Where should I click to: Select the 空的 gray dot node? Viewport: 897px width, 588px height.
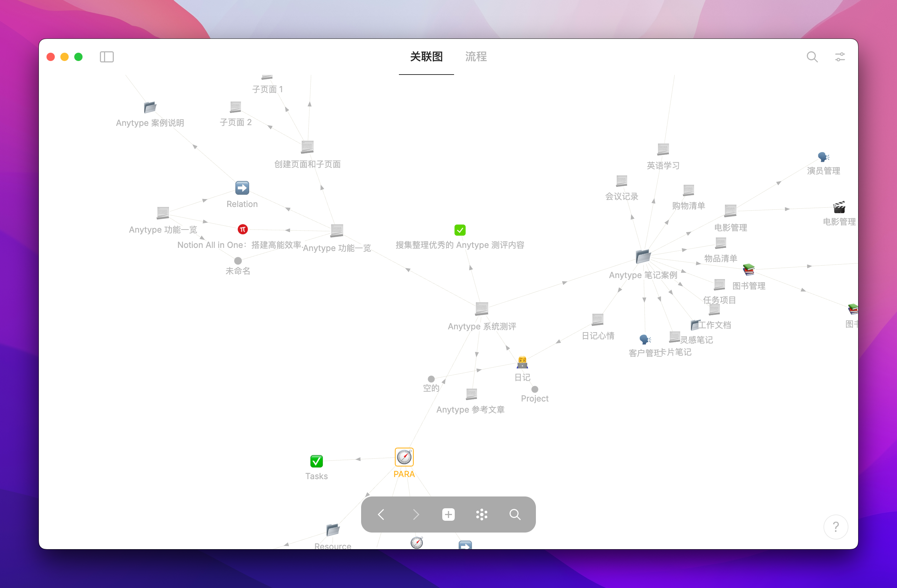point(431,379)
